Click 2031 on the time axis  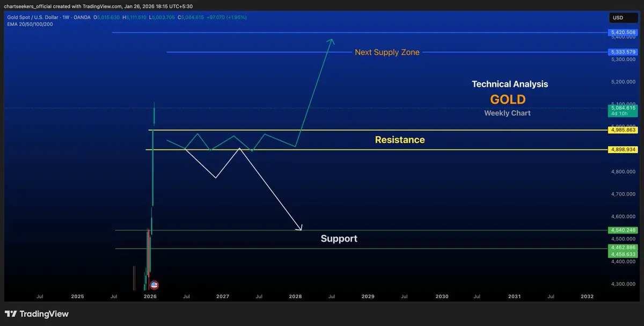click(x=514, y=296)
